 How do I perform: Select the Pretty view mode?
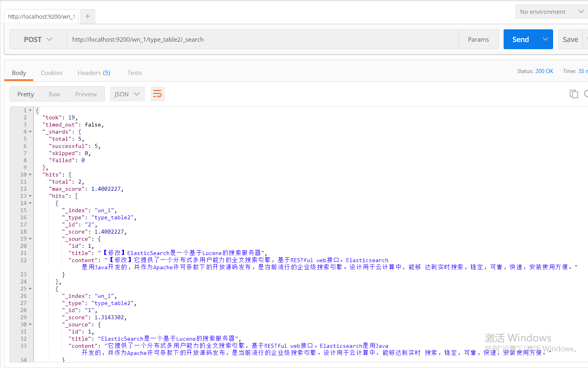[x=26, y=94]
